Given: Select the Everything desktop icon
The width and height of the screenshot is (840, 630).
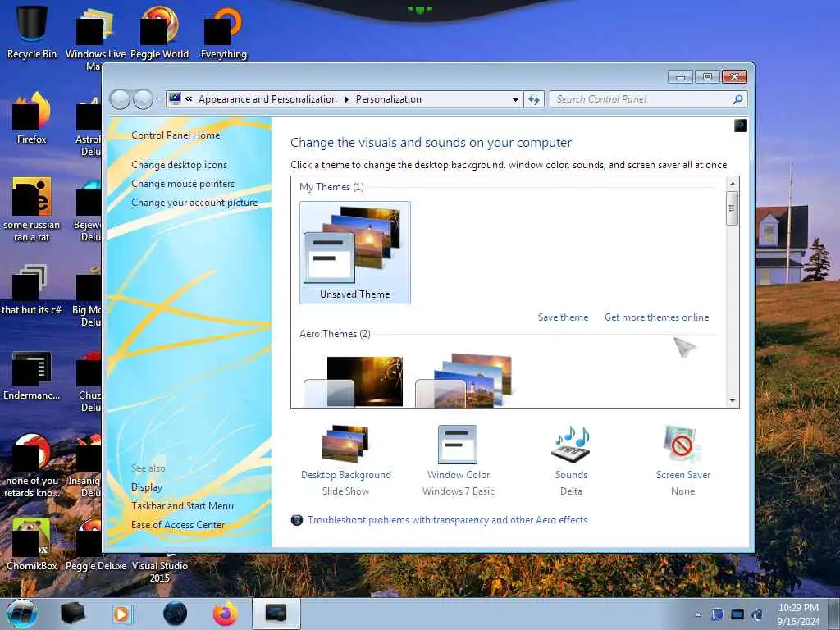Looking at the screenshot, I should pyautogui.click(x=224, y=32).
